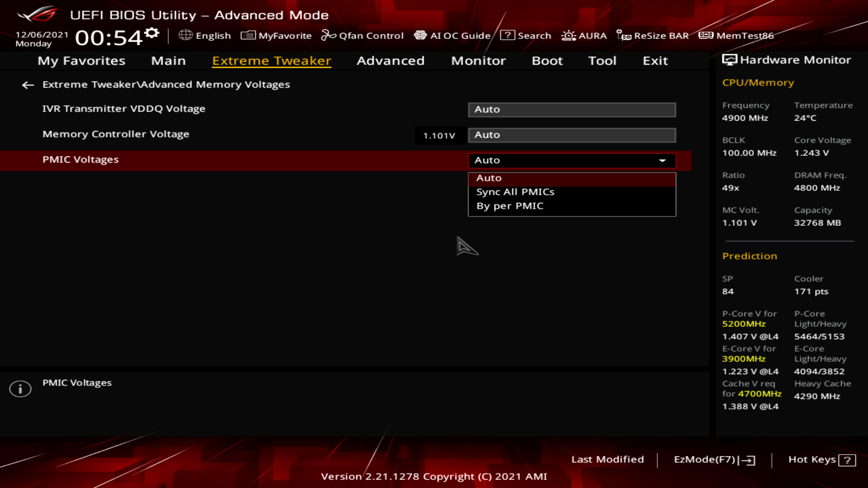Viewport: 868px width, 488px height.
Task: Click the English language globe icon
Action: pos(185,35)
